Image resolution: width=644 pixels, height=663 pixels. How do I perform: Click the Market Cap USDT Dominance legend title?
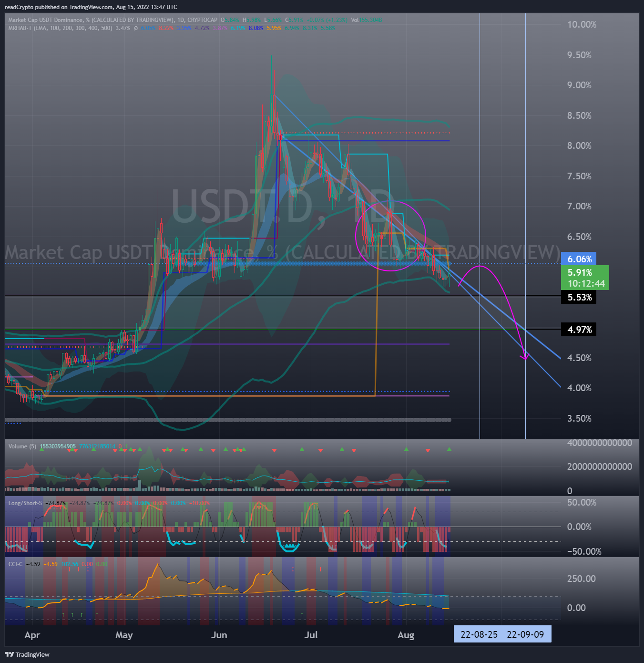tap(112, 20)
